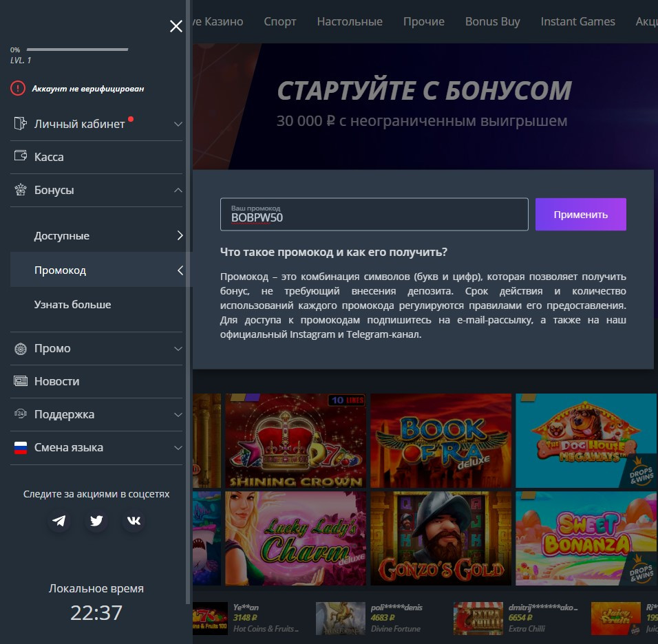Image resolution: width=658 pixels, height=644 pixels.
Task: Select Узнать больше menu item
Action: click(72, 304)
